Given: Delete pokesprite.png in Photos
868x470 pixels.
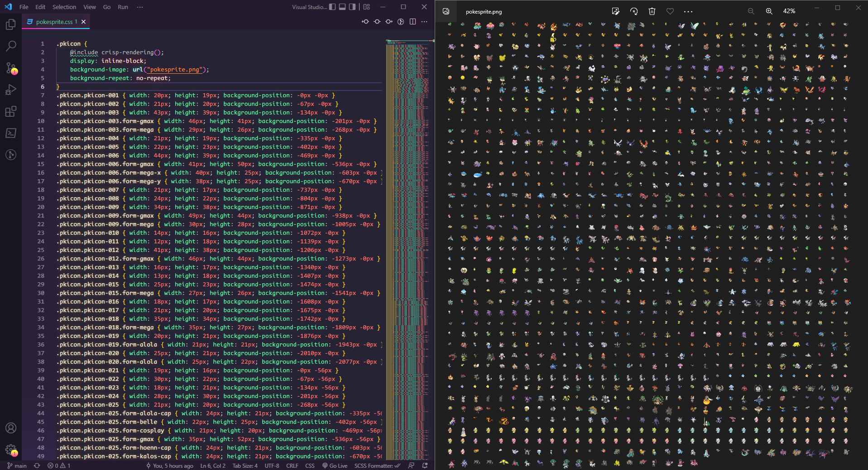Looking at the screenshot, I should click(652, 11).
